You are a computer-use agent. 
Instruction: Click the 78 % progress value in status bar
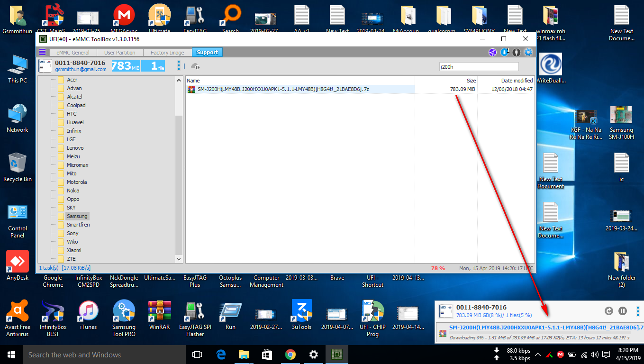[438, 268]
